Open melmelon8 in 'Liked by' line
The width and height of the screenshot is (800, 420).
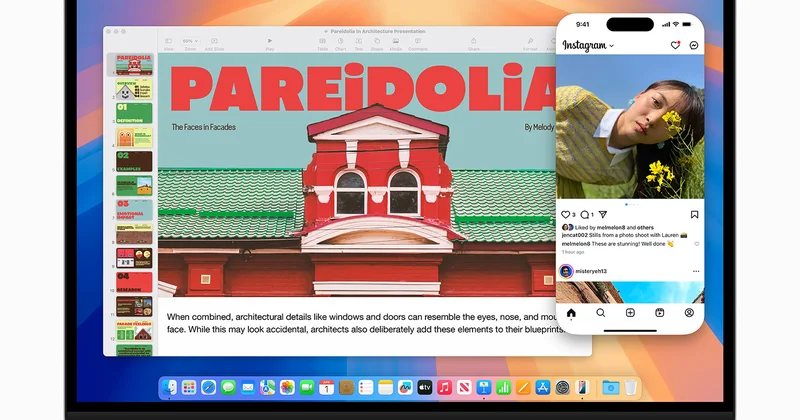tap(611, 228)
